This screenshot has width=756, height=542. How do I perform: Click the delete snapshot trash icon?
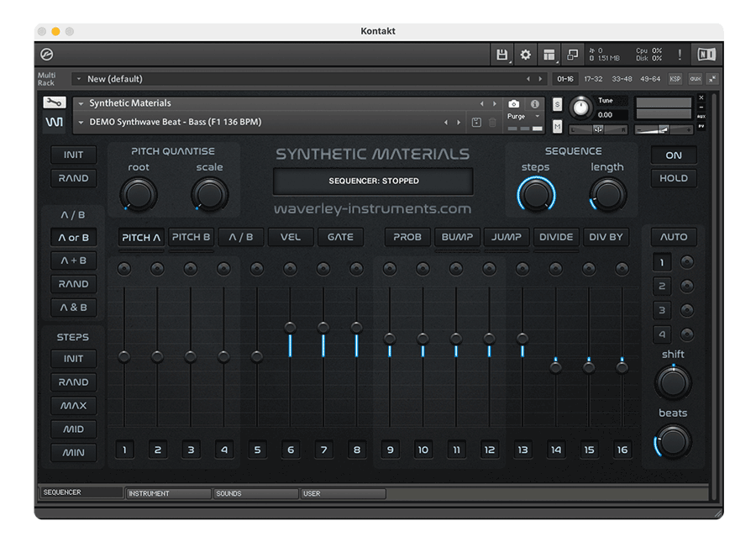click(492, 123)
